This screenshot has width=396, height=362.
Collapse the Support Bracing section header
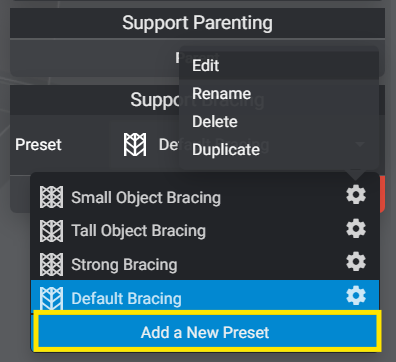coord(197,100)
